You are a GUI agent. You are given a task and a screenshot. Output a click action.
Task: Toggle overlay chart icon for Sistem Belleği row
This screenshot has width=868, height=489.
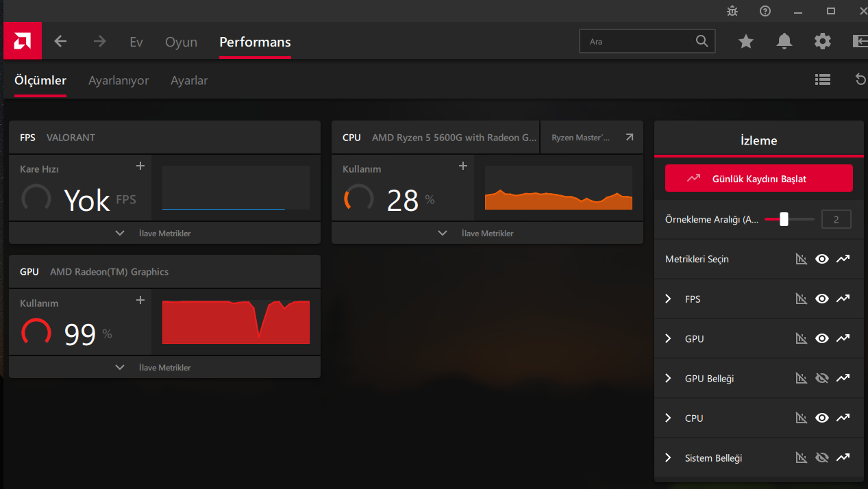coord(802,457)
